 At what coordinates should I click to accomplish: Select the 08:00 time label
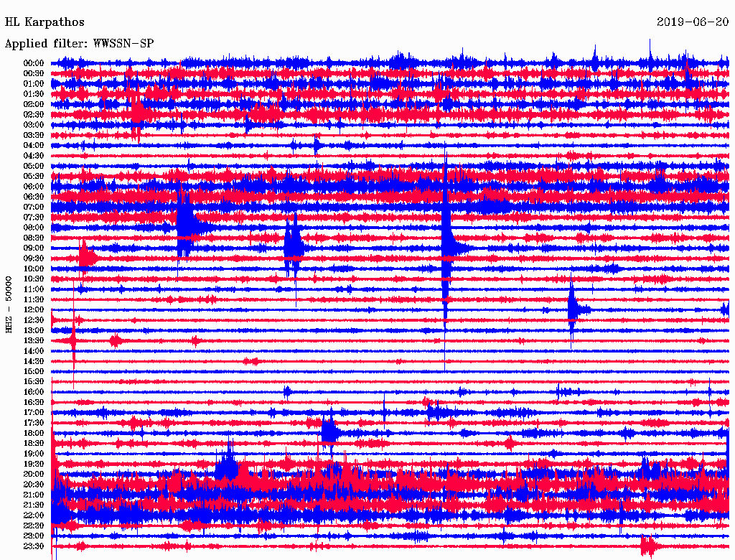click(x=34, y=228)
